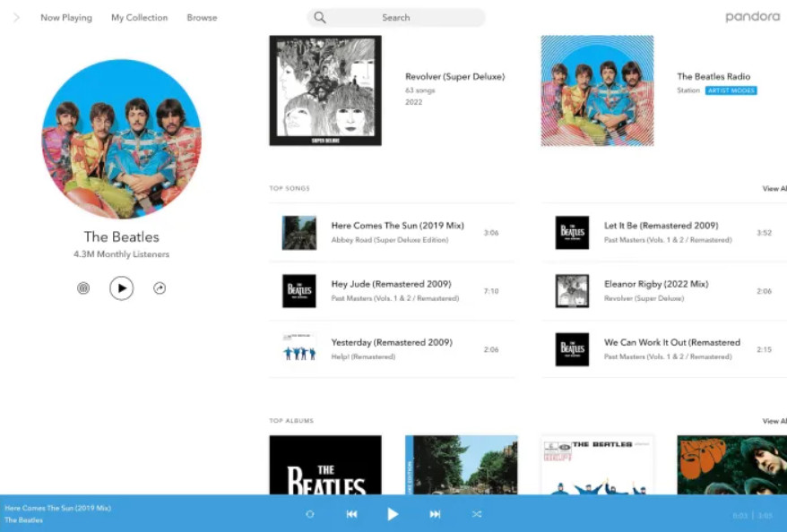Open the Browse section
The image size is (787, 532).
pyautogui.click(x=202, y=18)
